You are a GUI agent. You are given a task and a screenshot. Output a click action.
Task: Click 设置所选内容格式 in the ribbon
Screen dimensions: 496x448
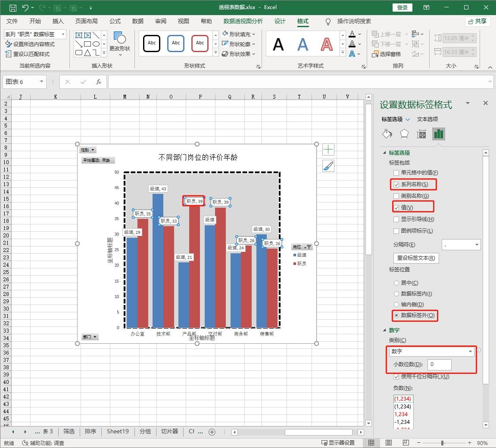point(30,44)
